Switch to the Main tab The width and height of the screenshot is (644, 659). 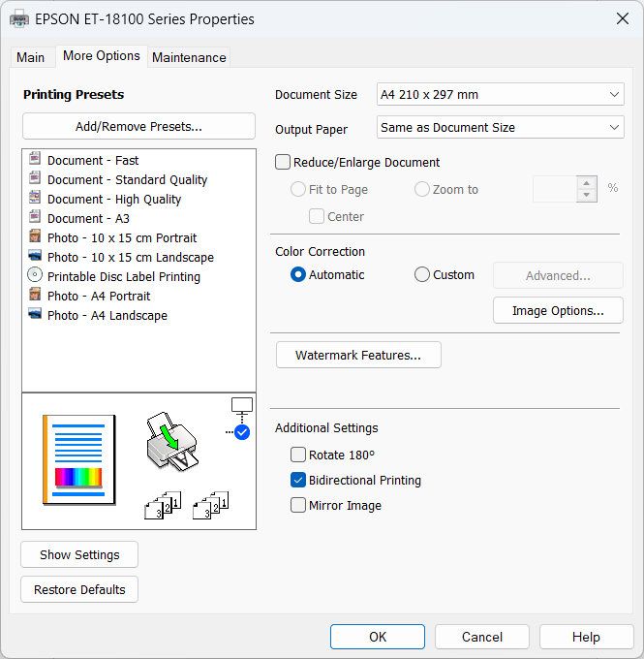click(31, 57)
